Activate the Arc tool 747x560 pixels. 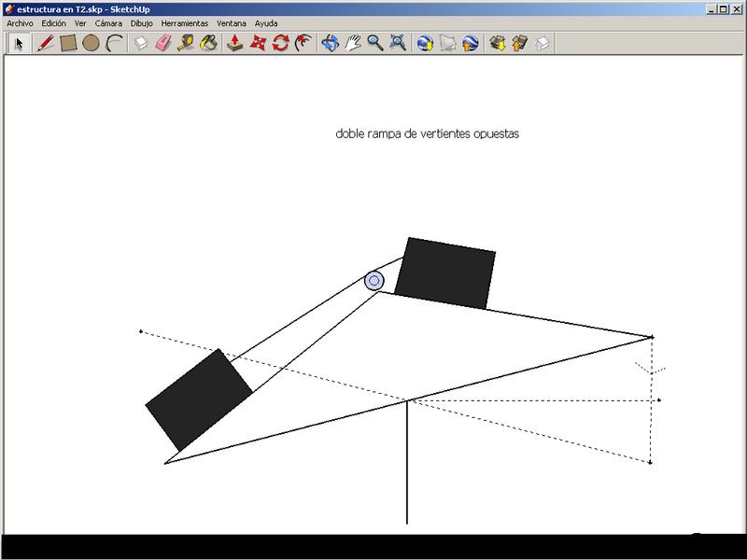click(x=114, y=43)
